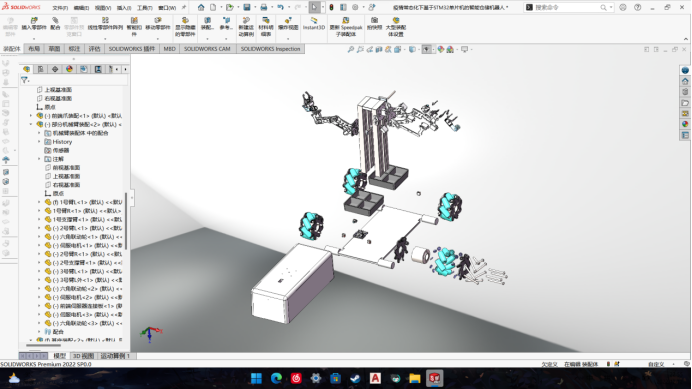Image resolution: width=692 pixels, height=389 pixels.
Task: Click Move Component (移动零部件) tool
Action: [x=158, y=24]
